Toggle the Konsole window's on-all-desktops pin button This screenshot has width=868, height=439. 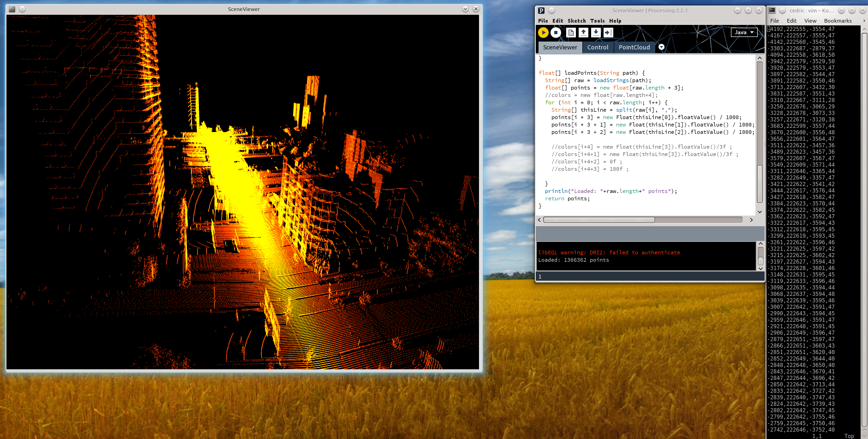pos(782,10)
